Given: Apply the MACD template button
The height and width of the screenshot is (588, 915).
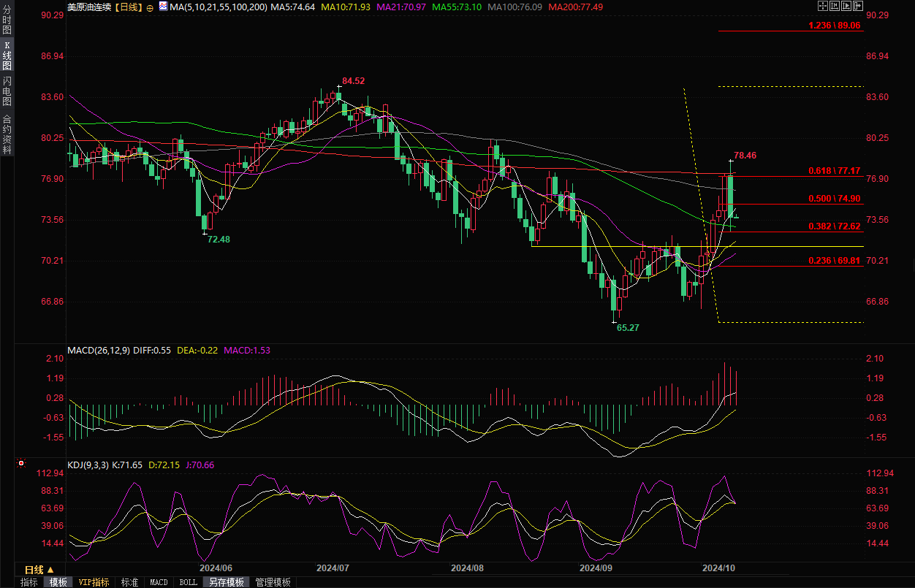Looking at the screenshot, I should (x=159, y=582).
